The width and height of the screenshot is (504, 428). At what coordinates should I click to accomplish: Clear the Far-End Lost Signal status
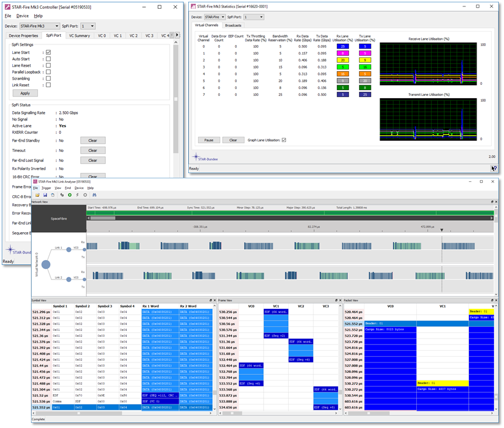[93, 160]
